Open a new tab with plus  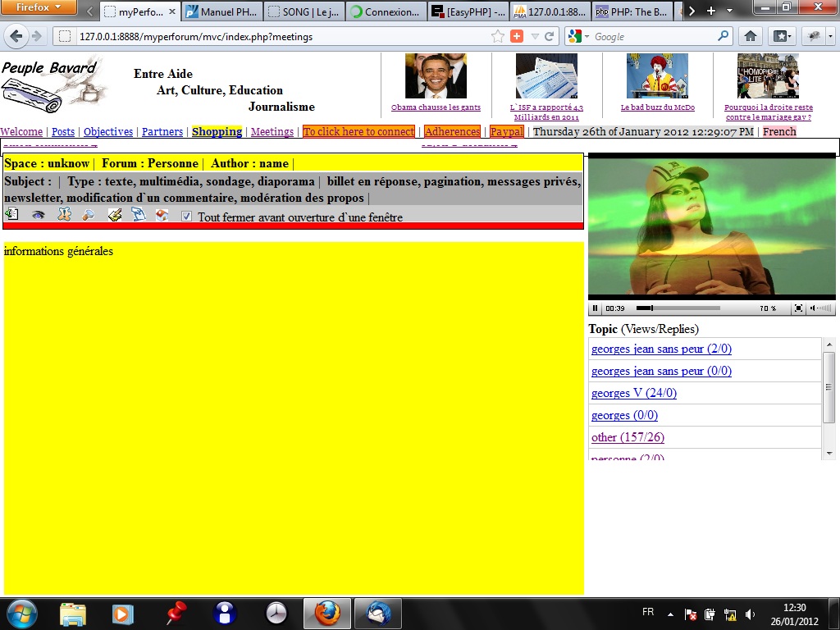click(x=711, y=11)
